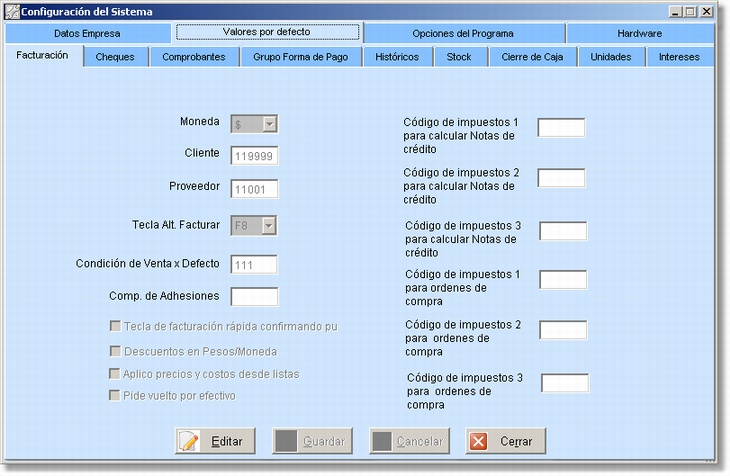The image size is (730, 476).
Task: Toggle 'Tecla de facturación rápida' checkbox
Action: pos(115,326)
